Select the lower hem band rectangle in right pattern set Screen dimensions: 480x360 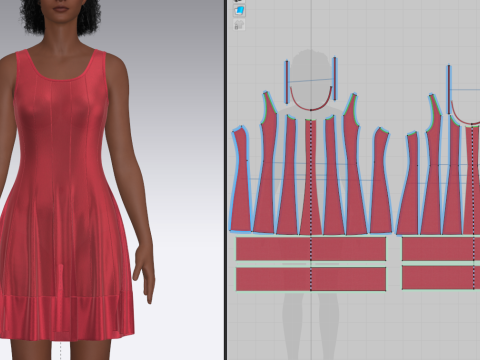coord(441,278)
